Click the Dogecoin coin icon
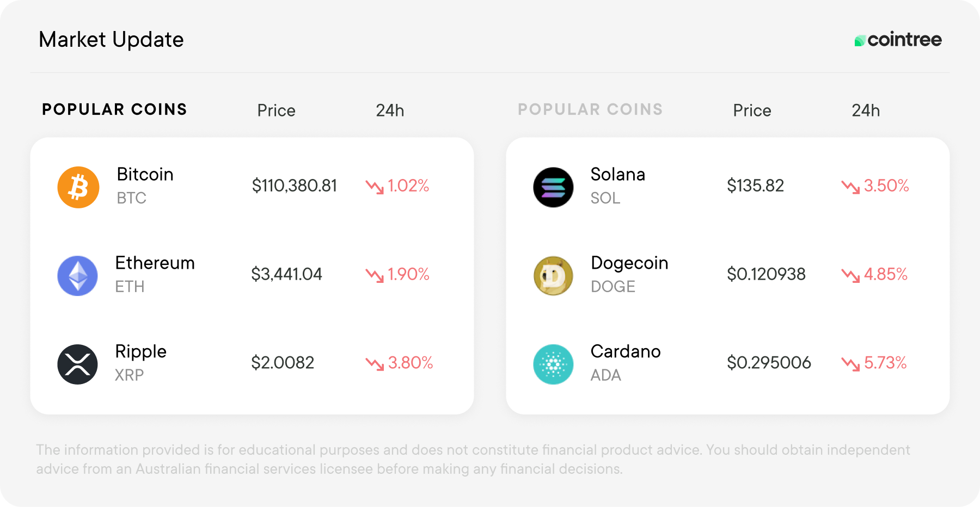Viewport: 980px width, 507px height. 553,276
